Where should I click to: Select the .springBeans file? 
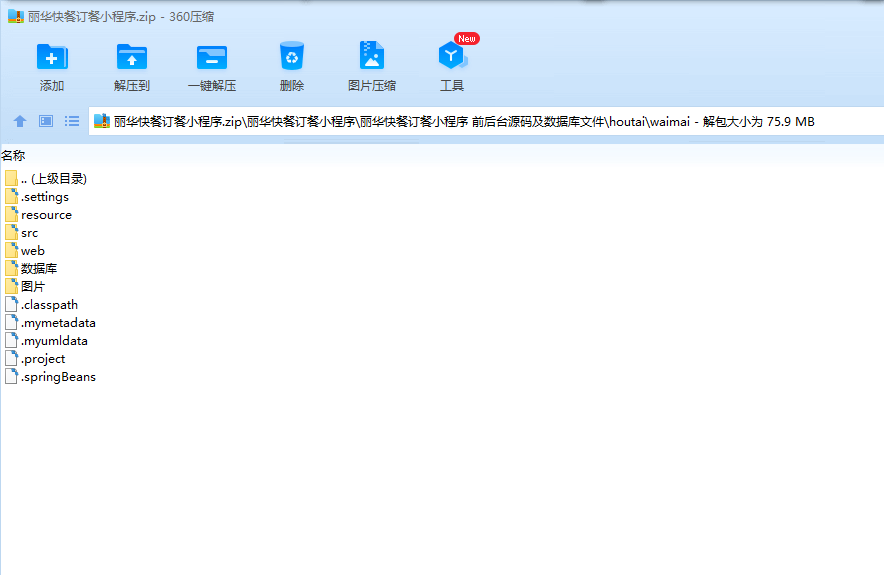pyautogui.click(x=50, y=377)
